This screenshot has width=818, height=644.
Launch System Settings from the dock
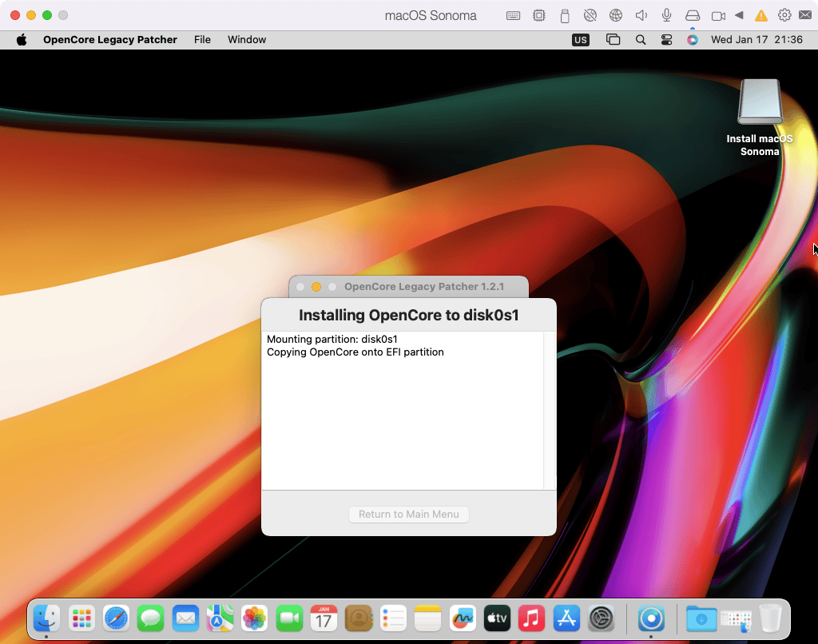601,618
